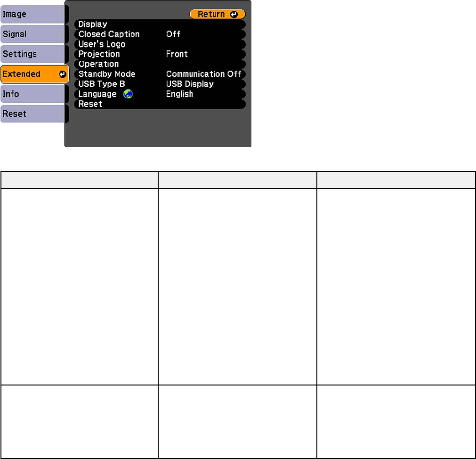Select the USB Type B setting
This screenshot has height=459, width=476.
pyautogui.click(x=160, y=84)
